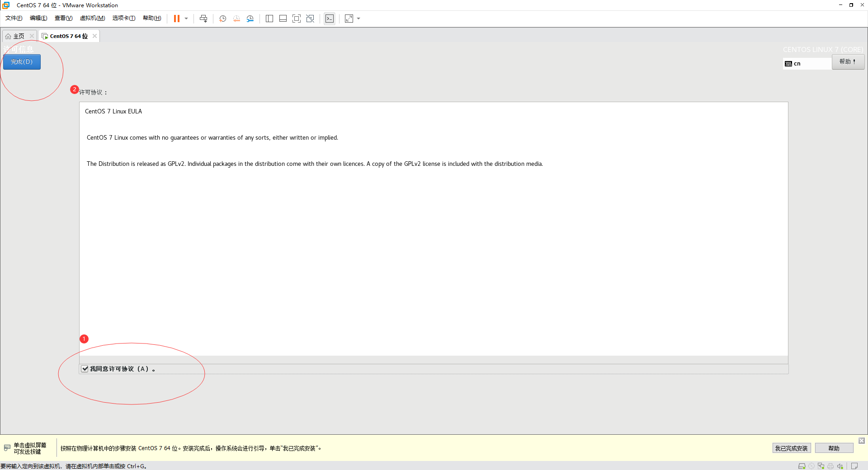This screenshot has width=868, height=470.
Task: Click the revert to snapshot icon
Action: (x=236, y=19)
